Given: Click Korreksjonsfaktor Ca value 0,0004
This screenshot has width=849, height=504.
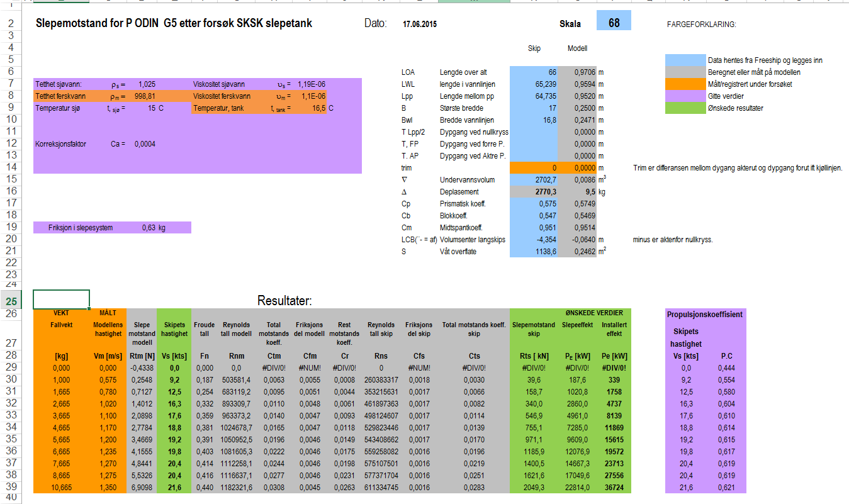Looking at the screenshot, I should [x=145, y=144].
